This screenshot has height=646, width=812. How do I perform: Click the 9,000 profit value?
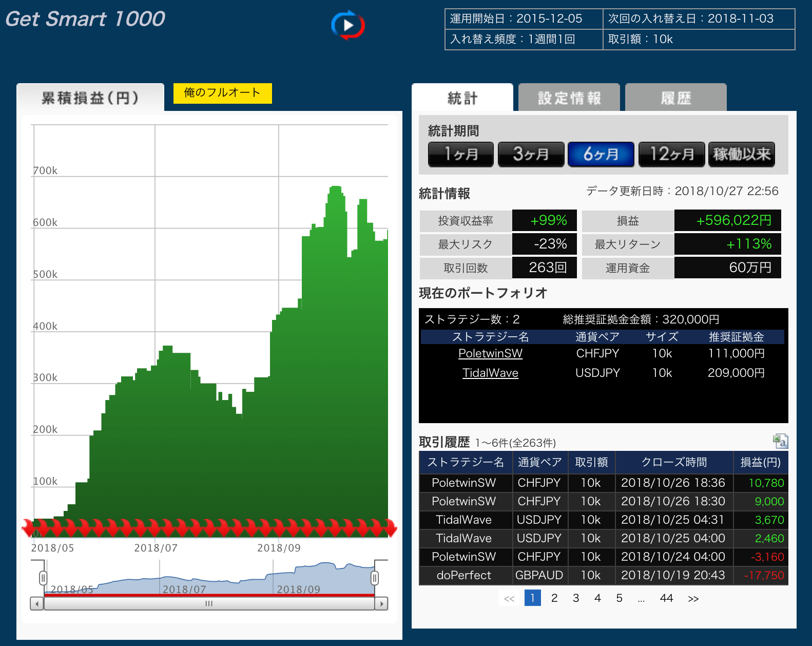tap(769, 501)
